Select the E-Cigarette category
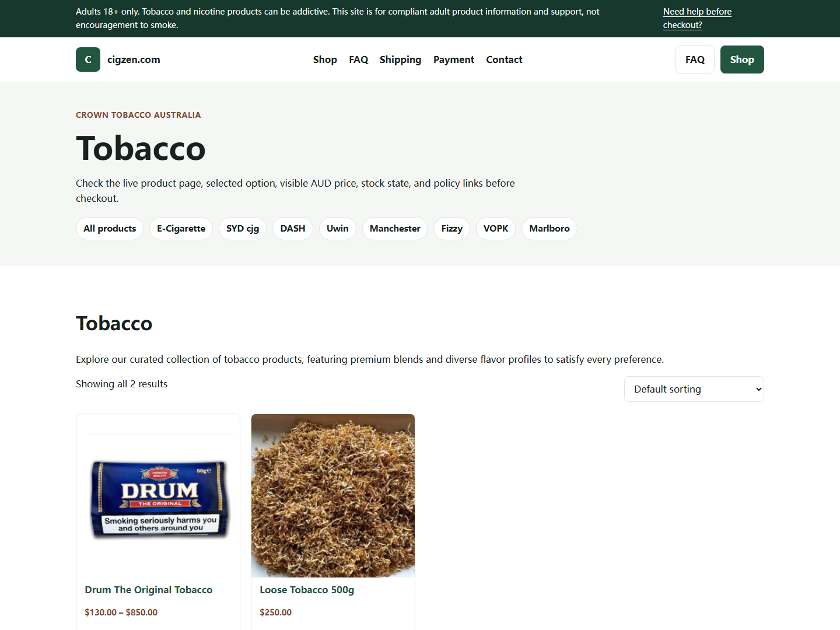This screenshot has width=840, height=630. click(181, 229)
